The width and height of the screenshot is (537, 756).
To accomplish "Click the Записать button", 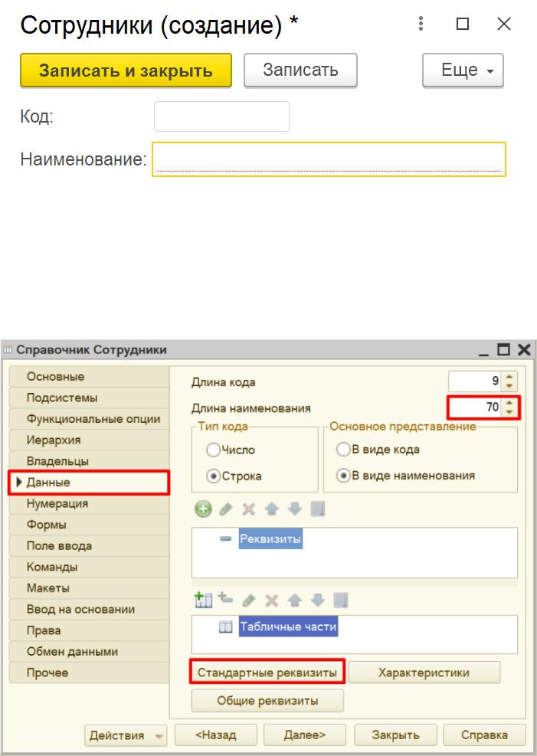I will (300, 70).
